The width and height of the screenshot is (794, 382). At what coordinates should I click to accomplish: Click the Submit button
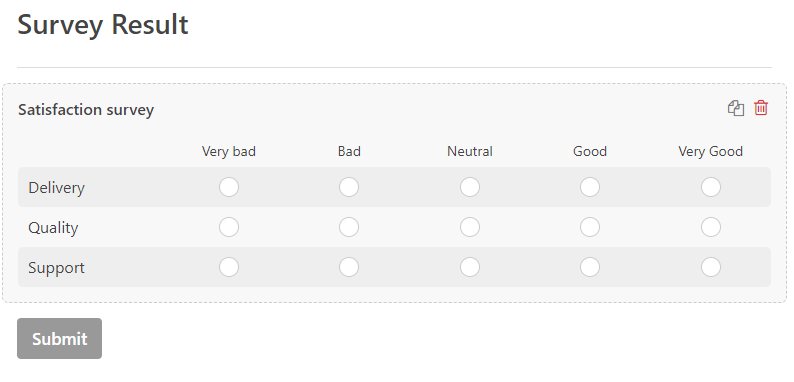point(59,338)
